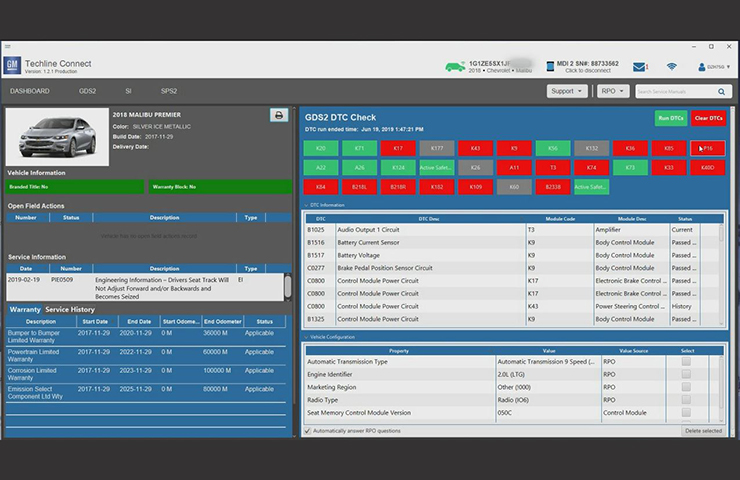Check Select box for Radio Type
The width and height of the screenshot is (740, 480).
(x=686, y=400)
